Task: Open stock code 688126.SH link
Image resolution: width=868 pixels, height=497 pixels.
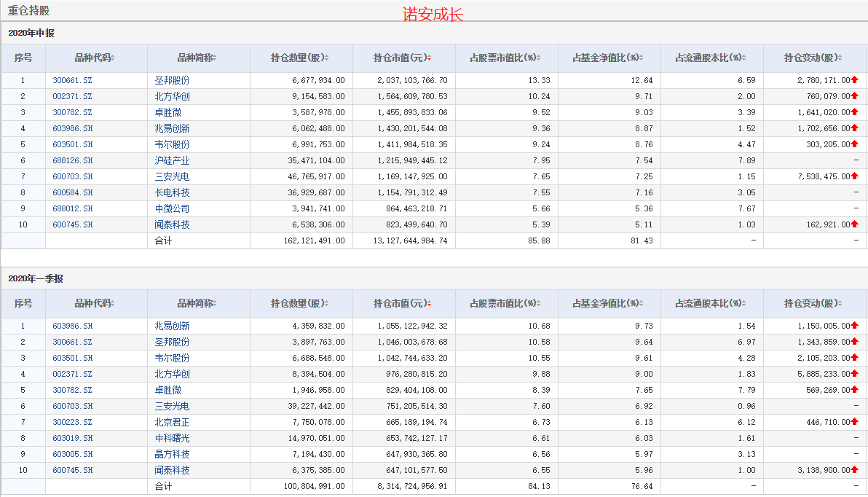Action: pyautogui.click(x=73, y=160)
